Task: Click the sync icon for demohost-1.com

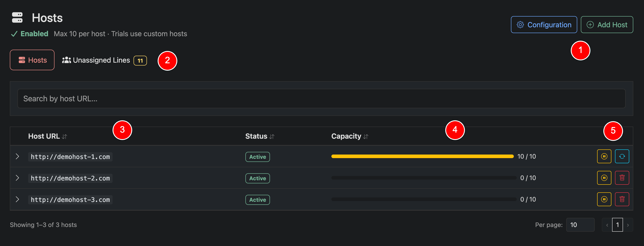Action: [622, 156]
